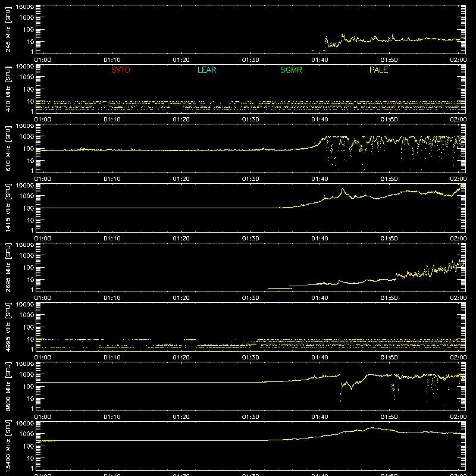Select the 1415 MHz [SFU] axis title
Viewport: 476px width, 476px height.
tap(8, 208)
